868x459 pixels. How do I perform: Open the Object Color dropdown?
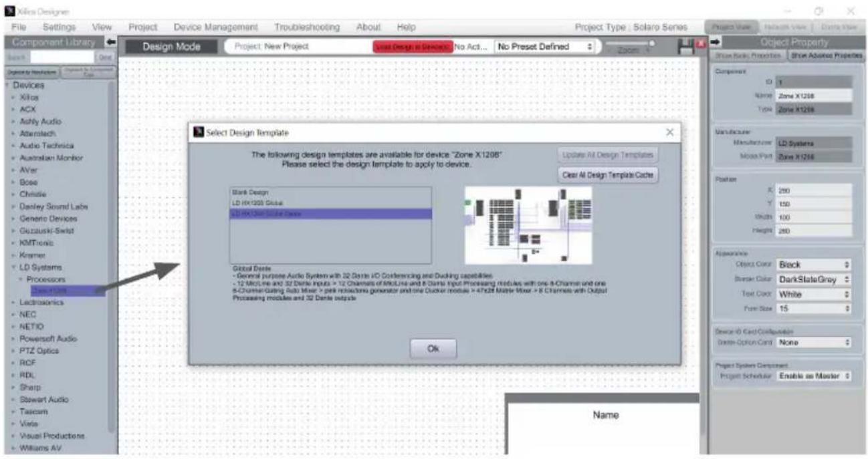[x=814, y=265]
